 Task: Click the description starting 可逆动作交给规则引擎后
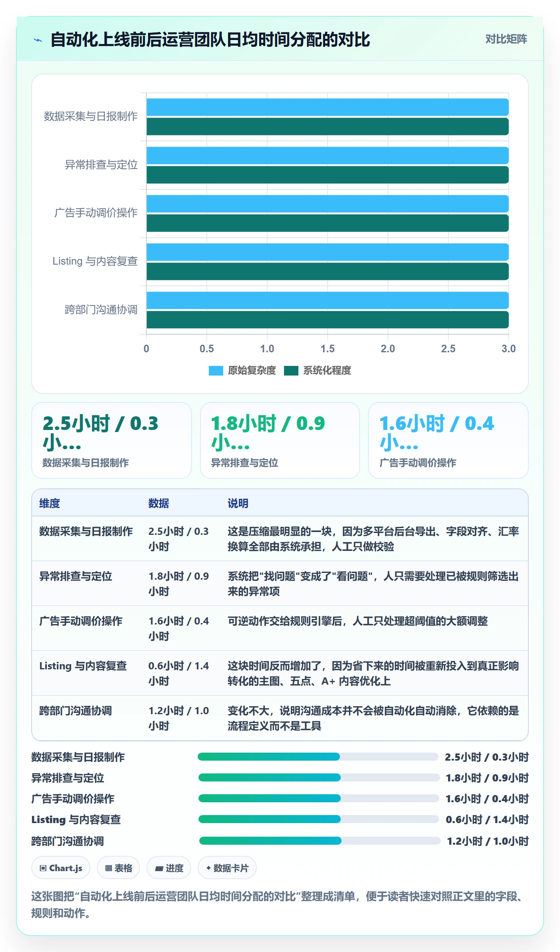pos(358,621)
